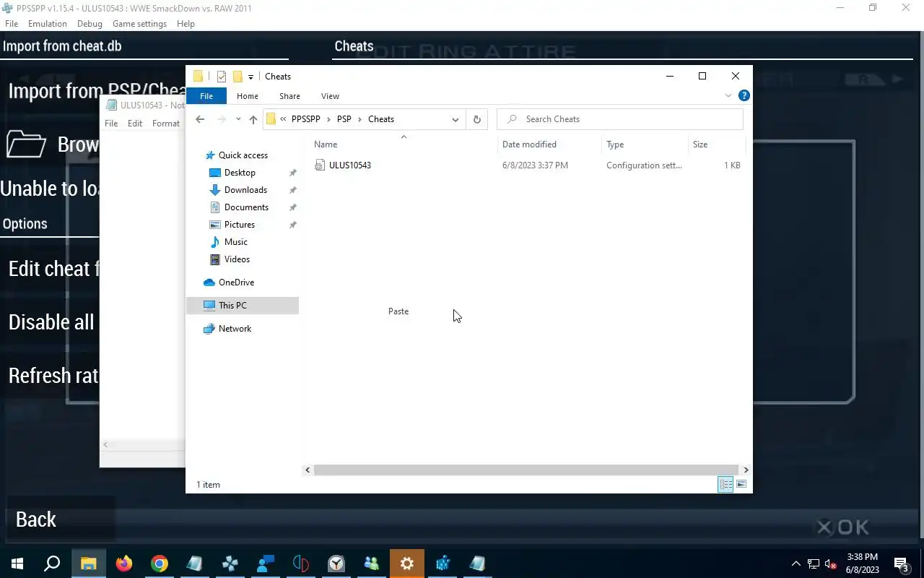Click the volume muted tray icon
Screen dimensions: 924x578
[x=831, y=564]
